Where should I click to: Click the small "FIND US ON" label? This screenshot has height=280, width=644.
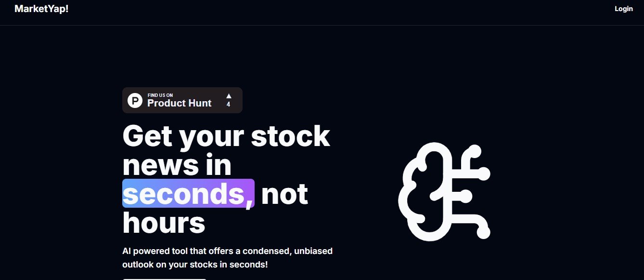click(x=160, y=95)
